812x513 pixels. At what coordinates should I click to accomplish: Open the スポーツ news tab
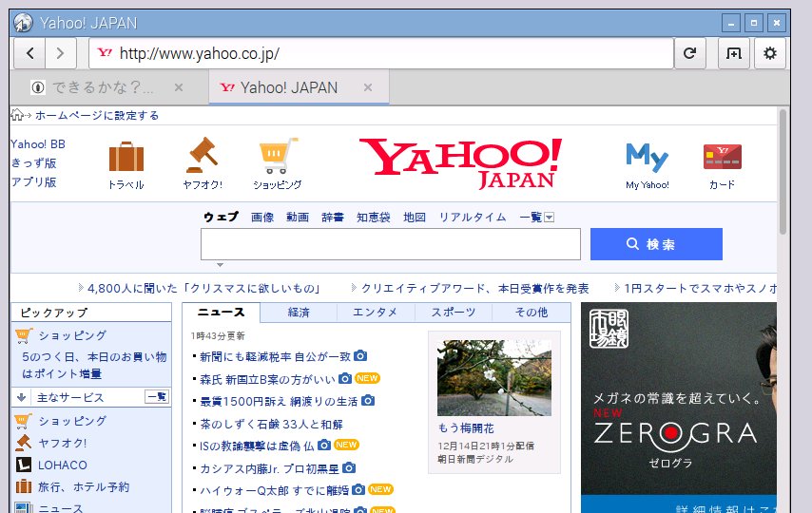tap(454, 313)
